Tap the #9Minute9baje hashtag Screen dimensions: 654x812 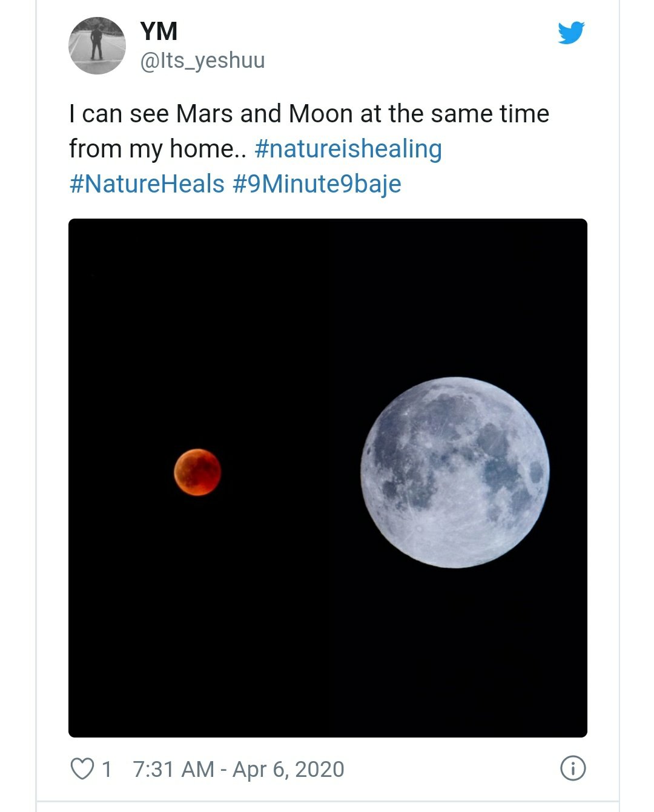coord(317,183)
